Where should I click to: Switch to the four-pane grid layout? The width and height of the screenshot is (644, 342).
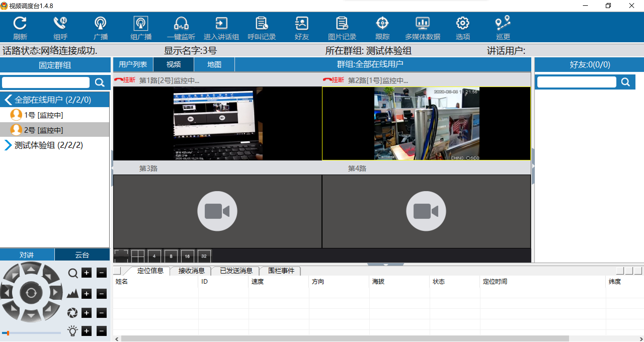[138, 256]
